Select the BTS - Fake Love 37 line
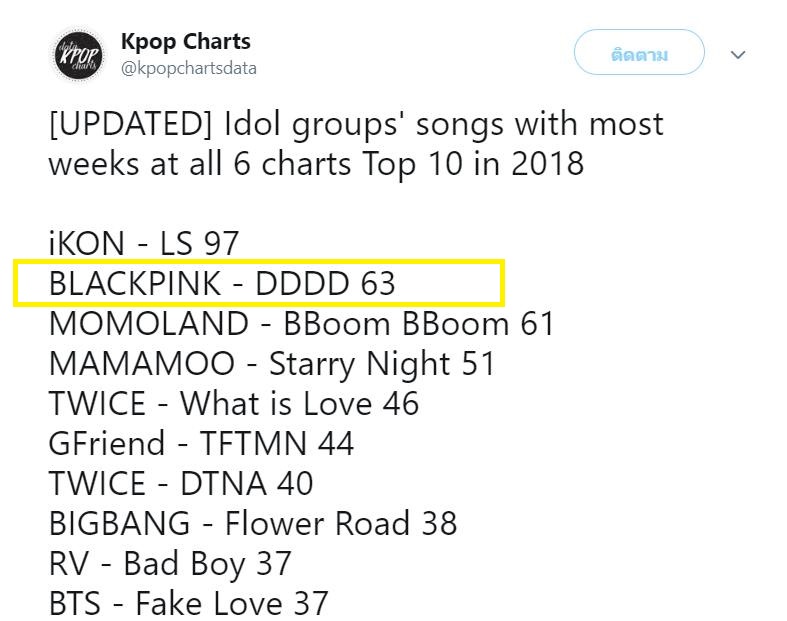The height and width of the screenshot is (621, 787). tap(189, 603)
